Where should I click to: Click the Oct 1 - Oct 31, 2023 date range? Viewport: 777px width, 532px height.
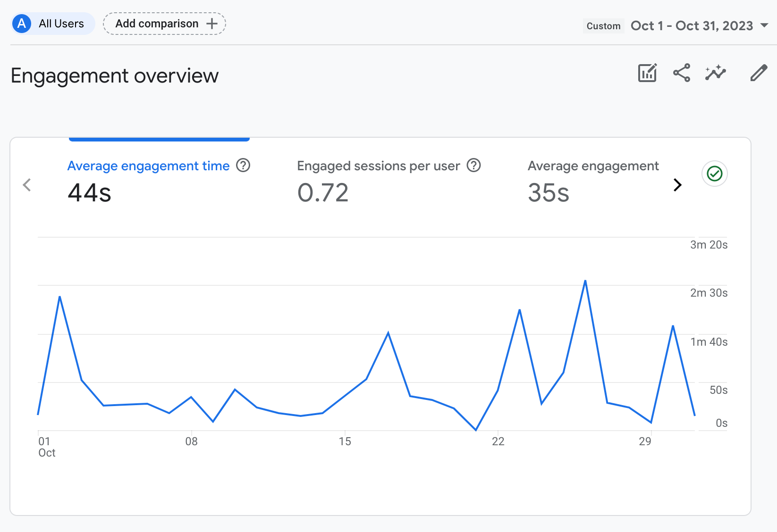coord(692,25)
